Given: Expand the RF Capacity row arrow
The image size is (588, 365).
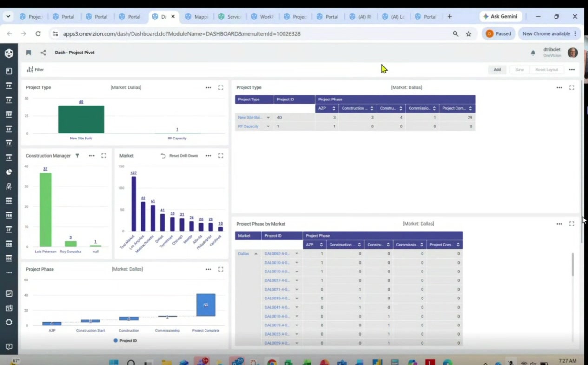Looking at the screenshot, I should coord(268,126).
